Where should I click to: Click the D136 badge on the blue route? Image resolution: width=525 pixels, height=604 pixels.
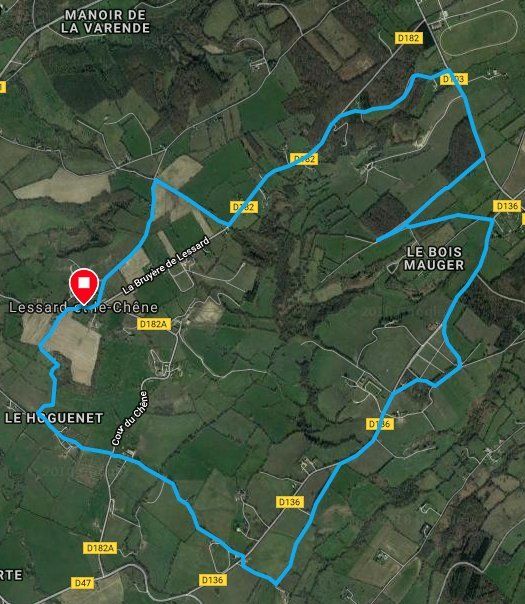[x=380, y=424]
